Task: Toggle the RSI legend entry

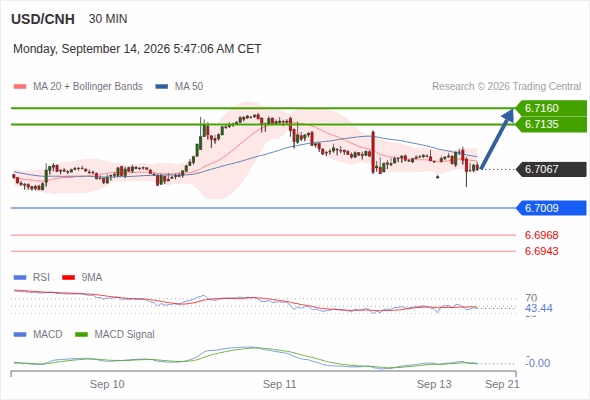Action: [x=32, y=277]
